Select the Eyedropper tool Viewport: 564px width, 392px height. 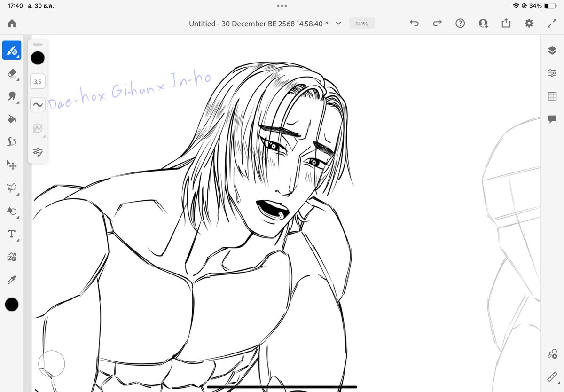click(x=12, y=280)
